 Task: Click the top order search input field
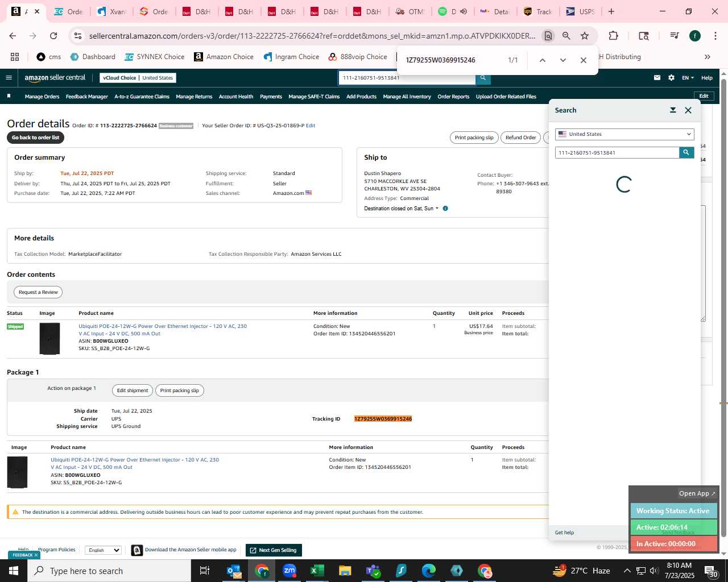tap(407, 78)
